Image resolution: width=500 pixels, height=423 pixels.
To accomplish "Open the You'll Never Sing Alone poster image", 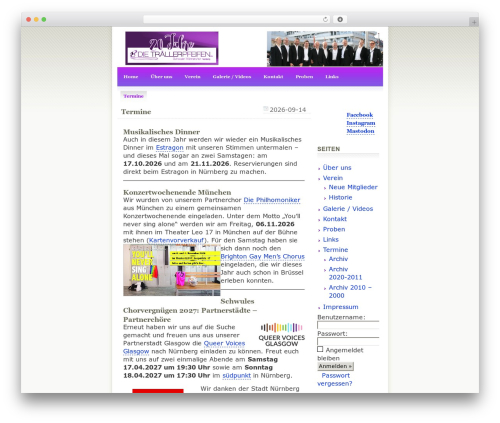I will [x=172, y=270].
